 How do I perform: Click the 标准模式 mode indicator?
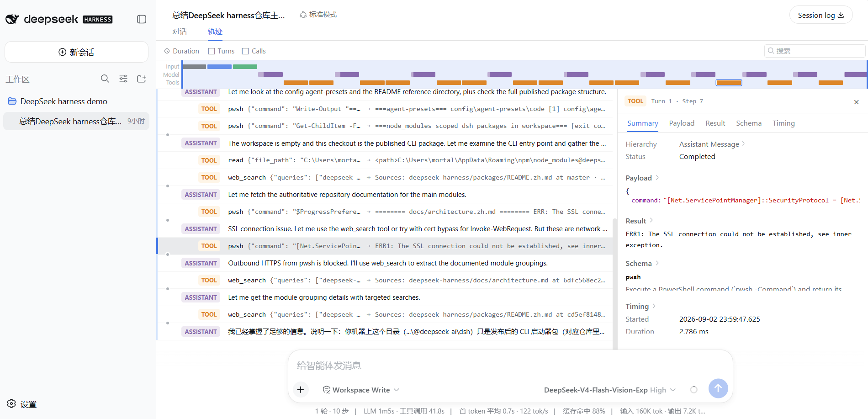tap(318, 15)
